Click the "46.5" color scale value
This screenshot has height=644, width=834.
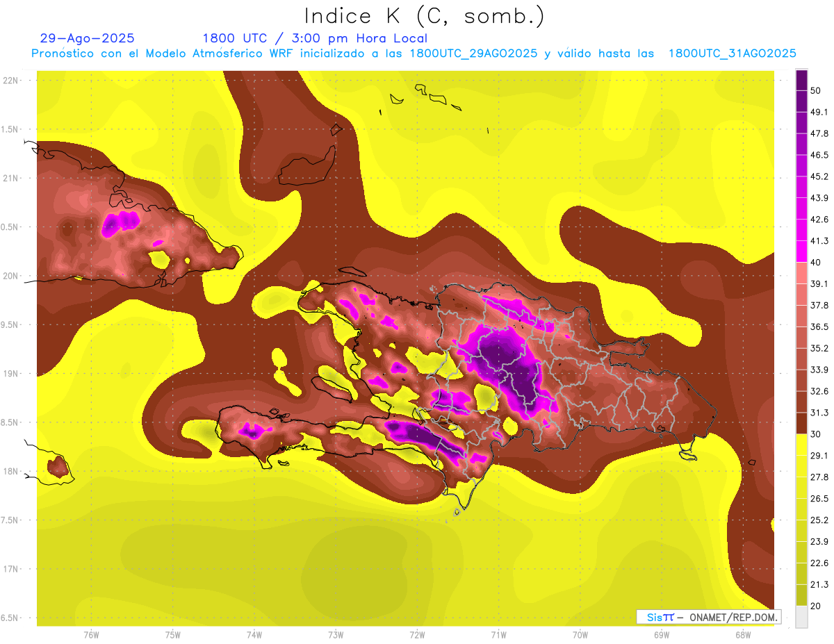click(x=819, y=155)
